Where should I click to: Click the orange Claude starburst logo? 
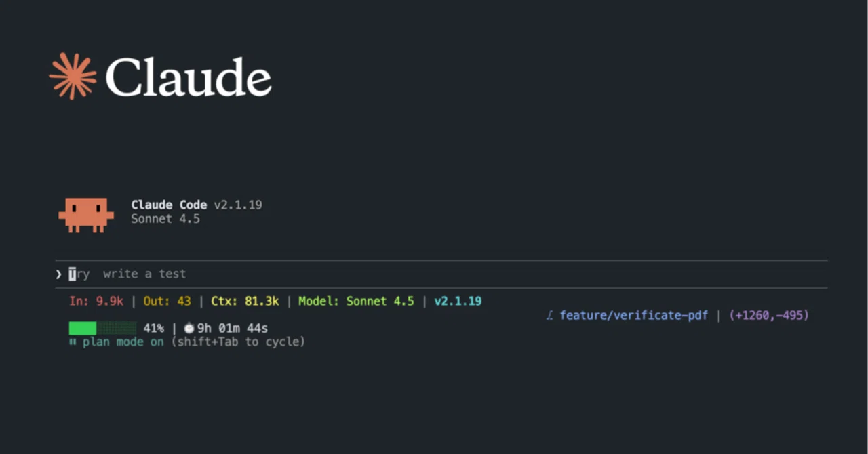click(73, 76)
